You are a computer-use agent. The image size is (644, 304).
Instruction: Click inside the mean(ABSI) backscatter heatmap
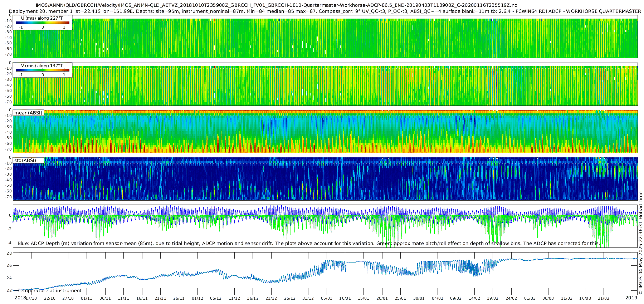(x=325, y=131)
